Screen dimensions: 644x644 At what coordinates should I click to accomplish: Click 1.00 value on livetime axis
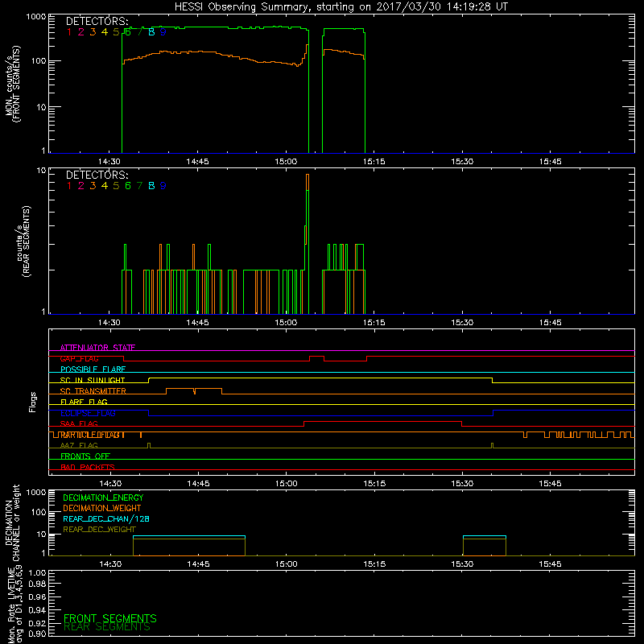tap(37, 572)
